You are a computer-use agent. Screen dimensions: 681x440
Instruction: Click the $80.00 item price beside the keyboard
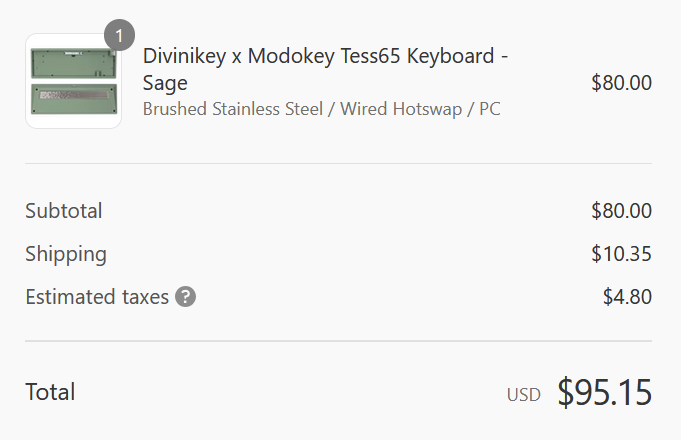point(621,83)
